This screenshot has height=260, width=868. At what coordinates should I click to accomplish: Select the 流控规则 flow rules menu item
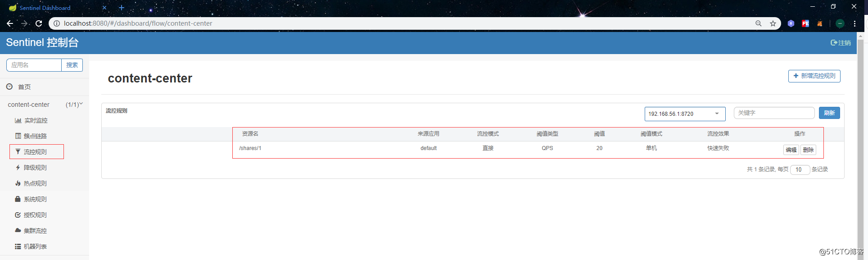(x=35, y=152)
